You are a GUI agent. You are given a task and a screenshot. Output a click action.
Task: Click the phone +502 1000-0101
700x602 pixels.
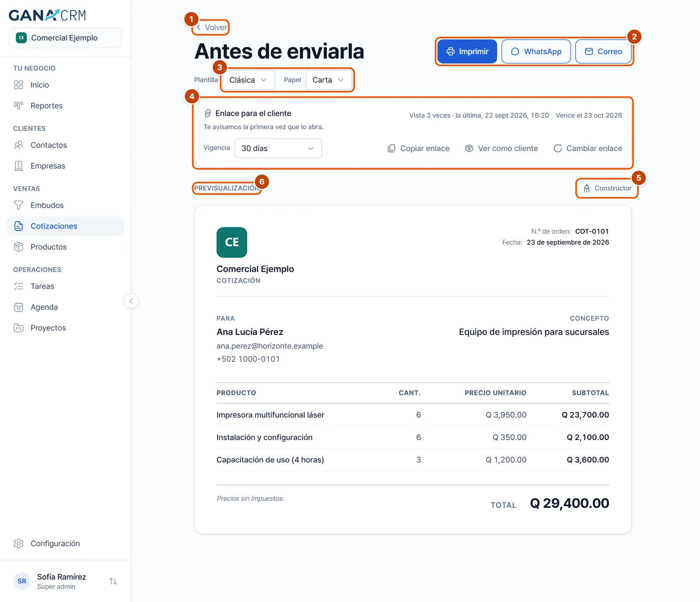[x=248, y=359]
